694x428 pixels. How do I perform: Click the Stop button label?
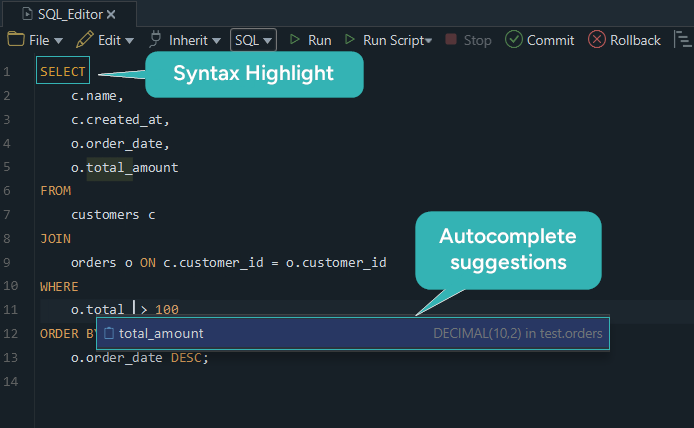point(478,40)
